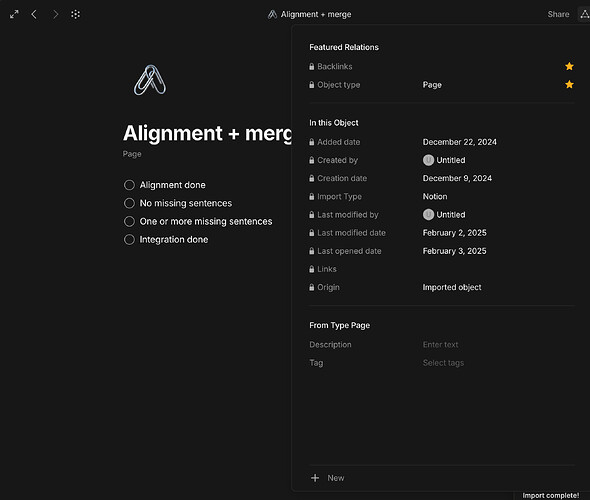Go forward with the right arrow

click(x=55, y=14)
